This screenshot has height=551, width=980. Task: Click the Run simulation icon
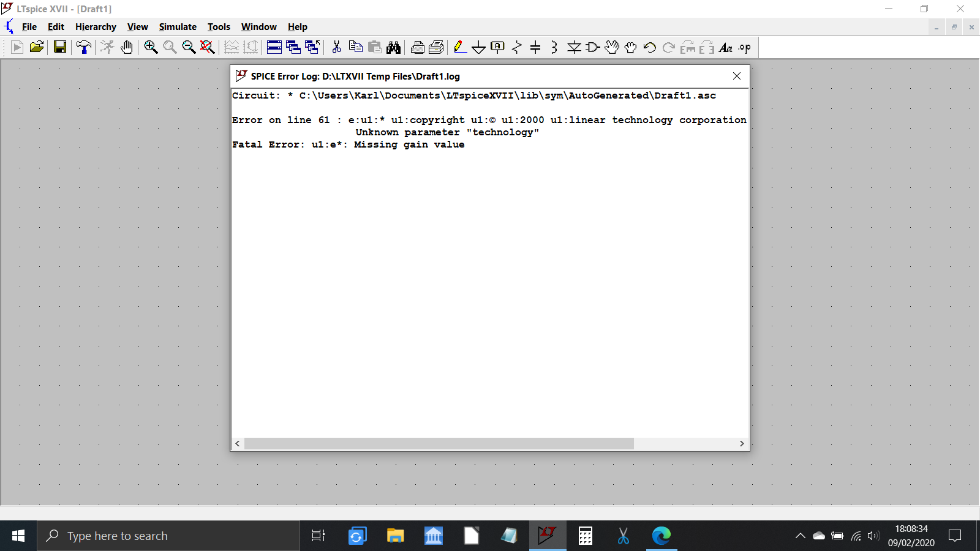pos(17,47)
